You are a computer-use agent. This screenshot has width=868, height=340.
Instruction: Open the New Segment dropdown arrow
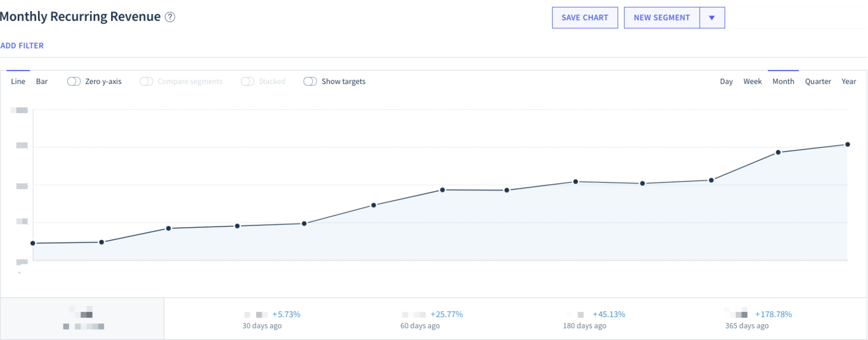coord(712,18)
